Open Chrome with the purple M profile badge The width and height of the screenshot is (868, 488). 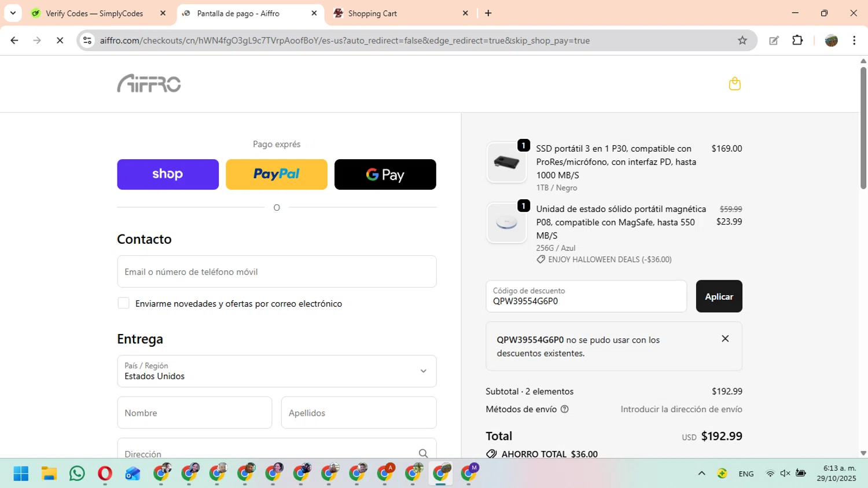click(x=469, y=473)
